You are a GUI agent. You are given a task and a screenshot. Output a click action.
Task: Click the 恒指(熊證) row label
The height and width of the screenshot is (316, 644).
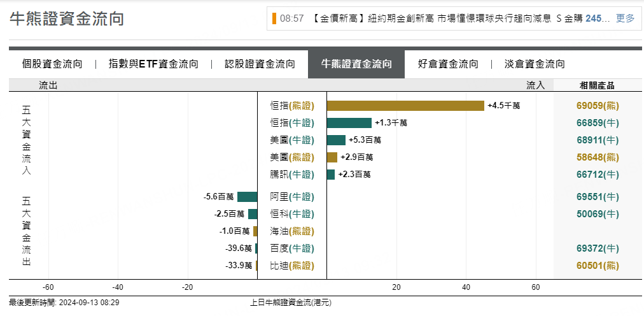(x=291, y=106)
